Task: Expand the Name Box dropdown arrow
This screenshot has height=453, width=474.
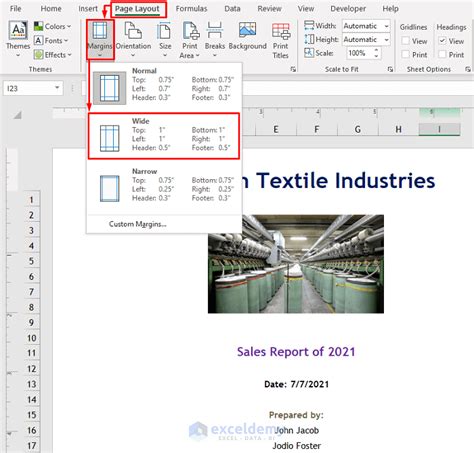Action: click(57, 88)
